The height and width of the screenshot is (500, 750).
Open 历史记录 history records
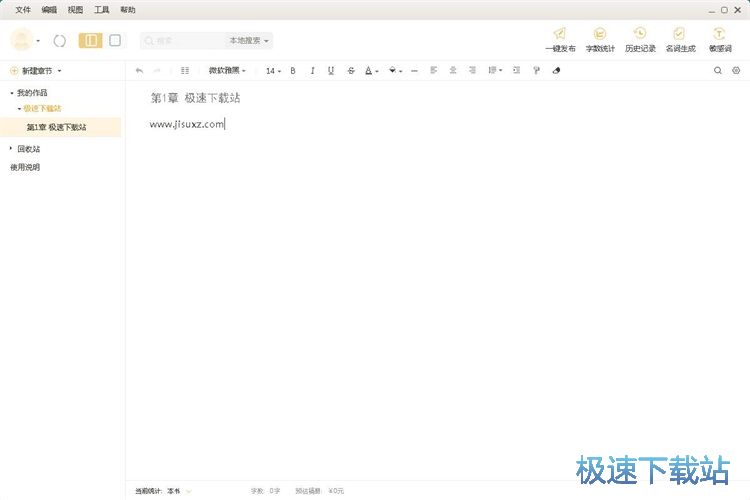tap(640, 40)
